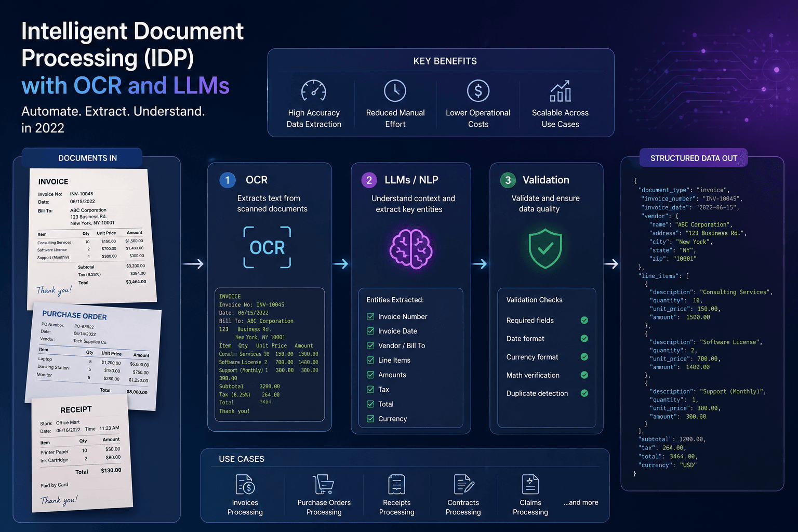This screenshot has height=532, width=798.
Task: Click the OCR bracket scan icon
Action: pos(267,247)
